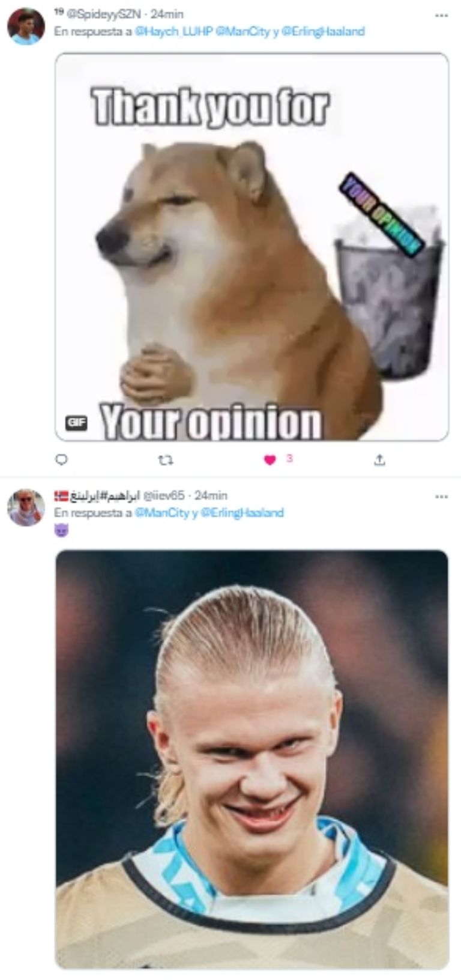Share the Thank you for your opinion tweet
This screenshot has height=980, width=461.
pyautogui.click(x=379, y=460)
